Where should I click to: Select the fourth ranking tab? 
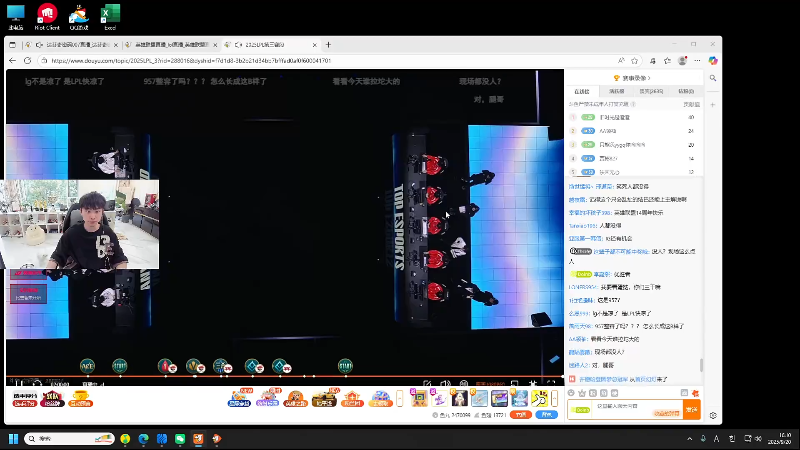coord(686,91)
